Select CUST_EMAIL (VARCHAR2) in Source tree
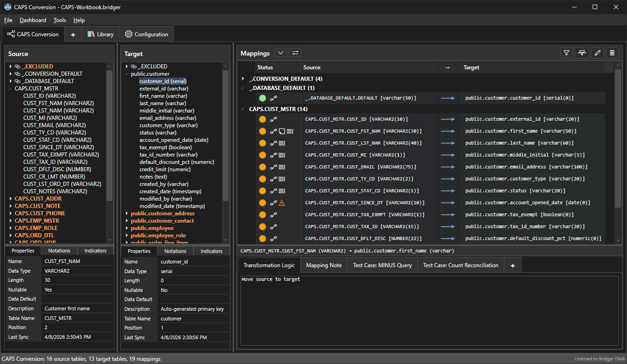The image size is (627, 364). pyautogui.click(x=55, y=125)
